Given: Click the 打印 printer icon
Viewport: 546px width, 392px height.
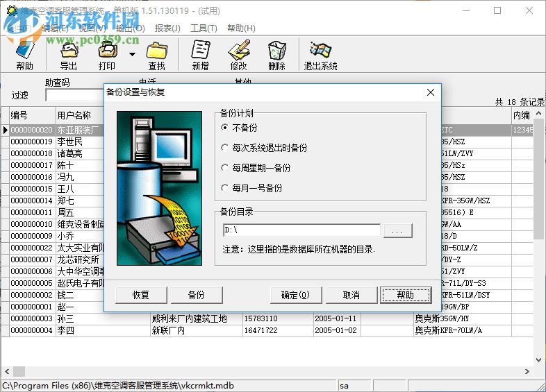Looking at the screenshot, I should pos(107,54).
